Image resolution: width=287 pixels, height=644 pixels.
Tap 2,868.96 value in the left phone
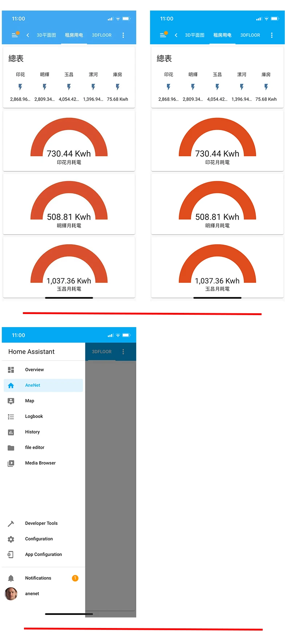tap(20, 99)
